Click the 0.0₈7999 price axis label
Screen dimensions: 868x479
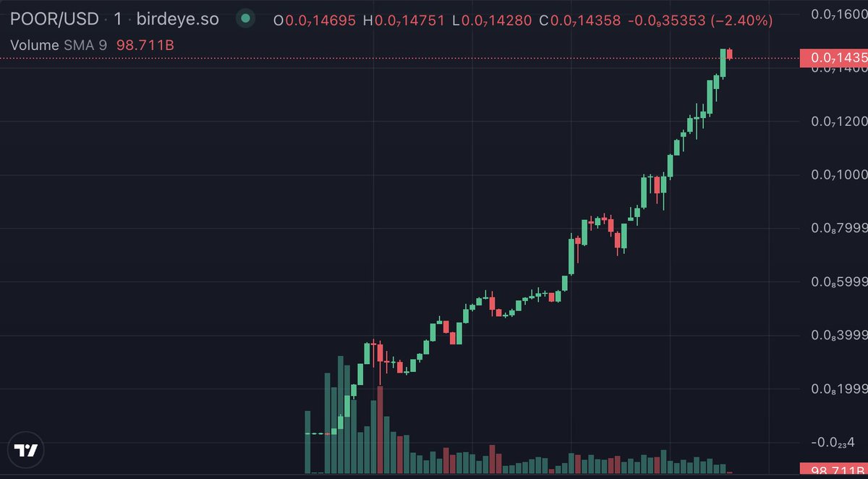(x=839, y=228)
